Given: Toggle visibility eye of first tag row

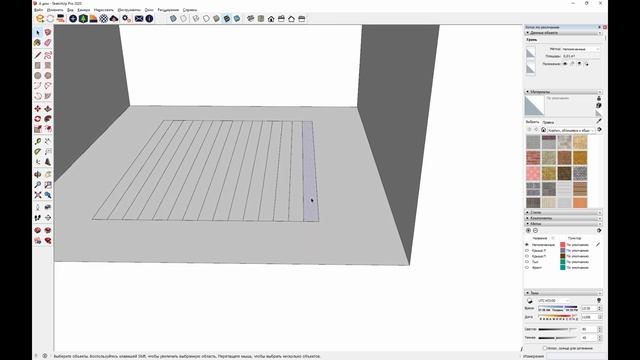Looking at the screenshot, I should (x=527, y=245).
